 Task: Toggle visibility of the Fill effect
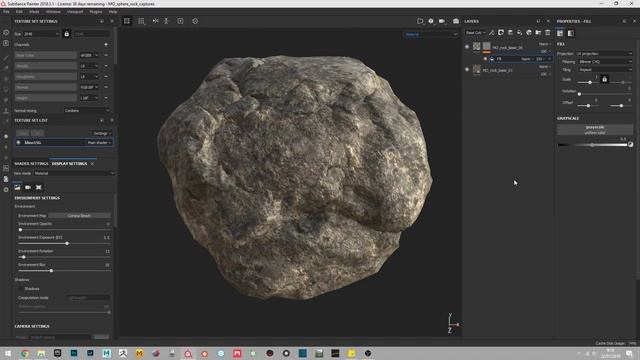[485, 59]
